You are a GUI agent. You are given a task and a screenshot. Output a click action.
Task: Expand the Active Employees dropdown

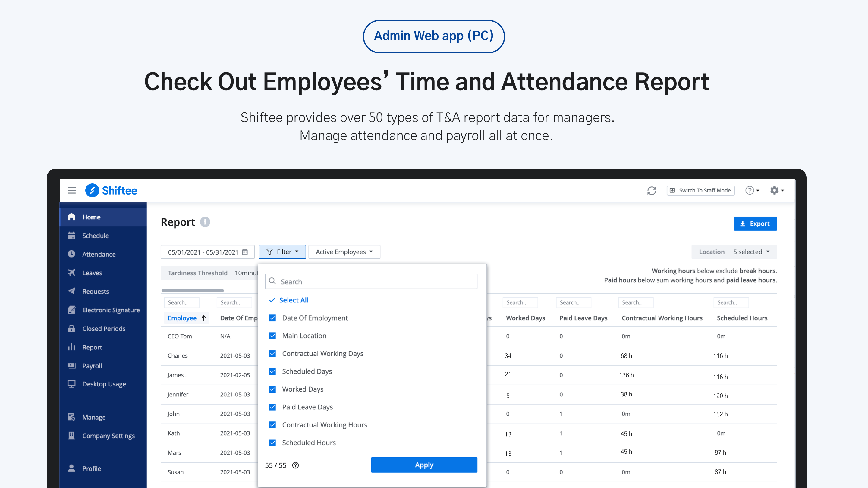click(x=344, y=252)
